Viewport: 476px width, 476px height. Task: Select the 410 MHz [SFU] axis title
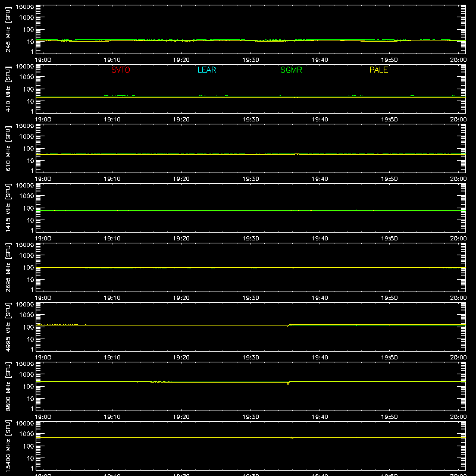8,89
